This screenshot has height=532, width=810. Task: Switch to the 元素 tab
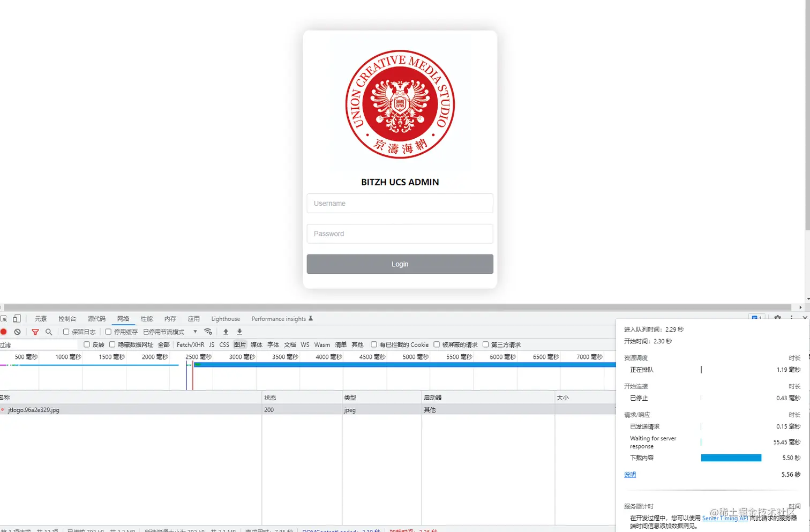tap(41, 319)
